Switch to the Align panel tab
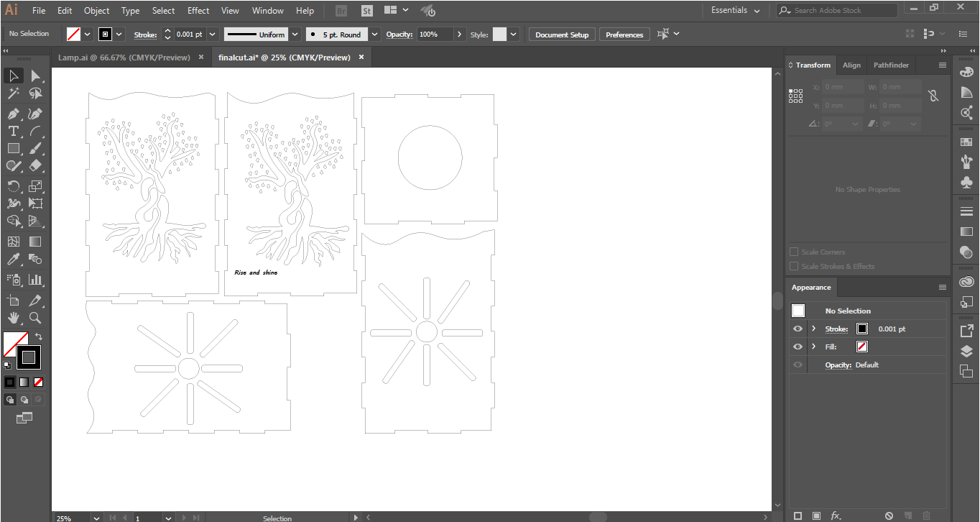The width and height of the screenshot is (980, 522). pyautogui.click(x=852, y=65)
